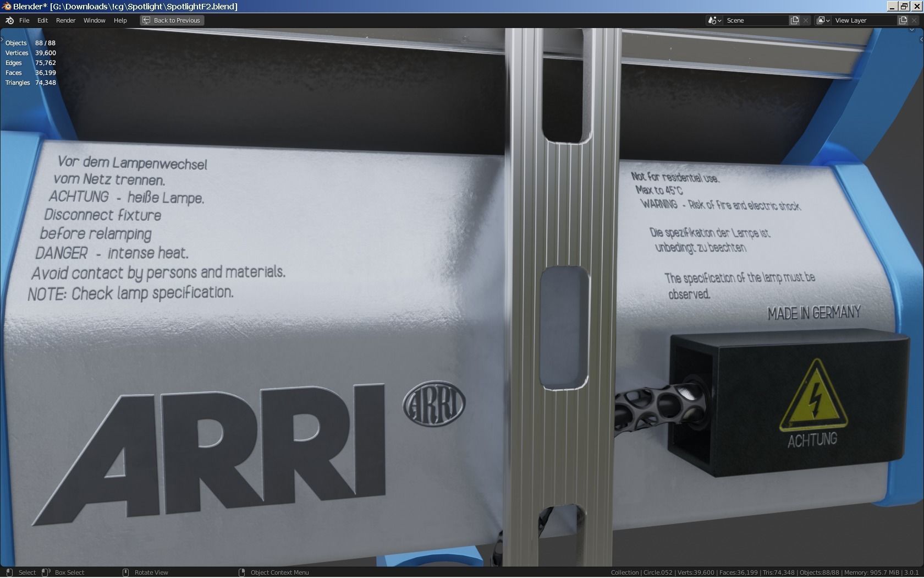
Task: Open the Window menu
Action: pyautogui.click(x=94, y=20)
